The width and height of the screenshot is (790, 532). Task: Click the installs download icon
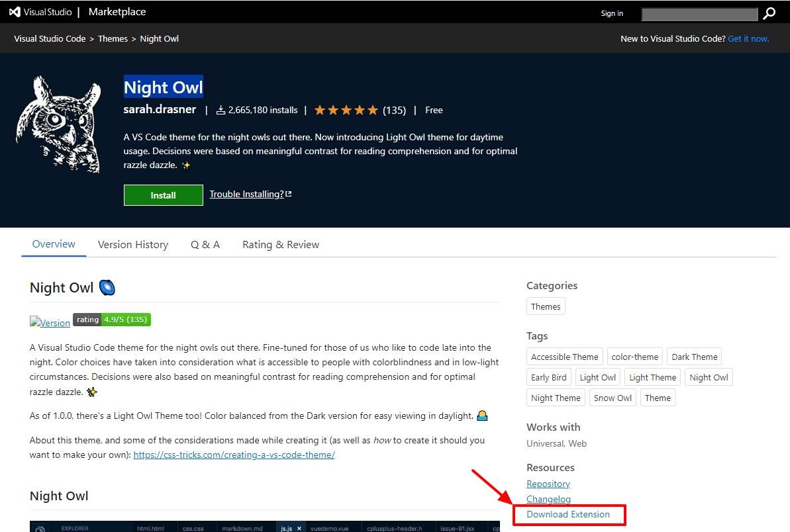221,111
